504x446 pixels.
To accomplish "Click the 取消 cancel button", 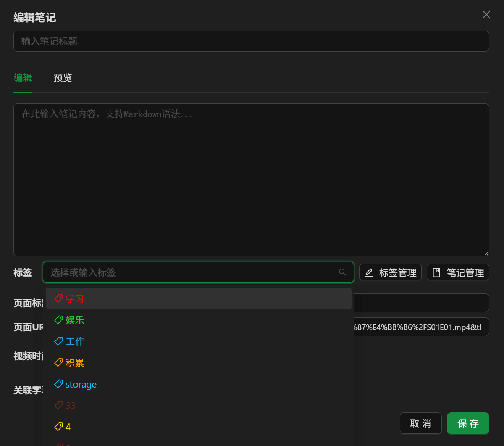I will (x=420, y=423).
